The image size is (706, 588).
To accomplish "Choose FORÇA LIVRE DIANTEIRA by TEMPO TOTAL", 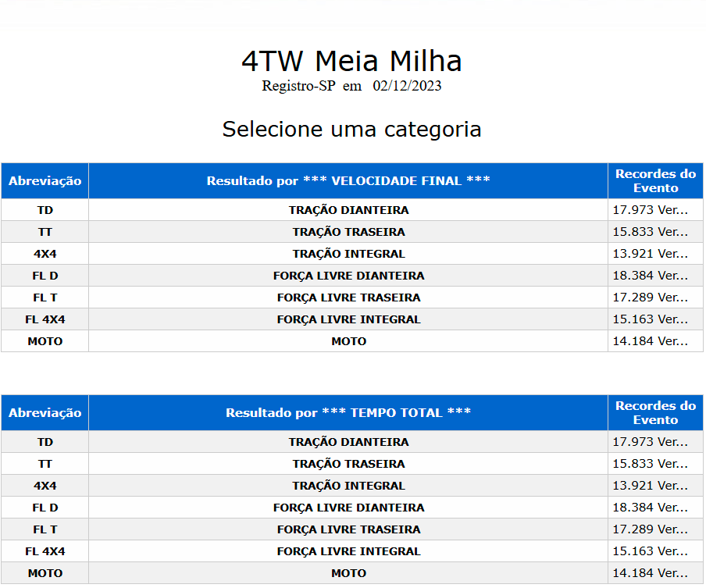I will click(348, 508).
